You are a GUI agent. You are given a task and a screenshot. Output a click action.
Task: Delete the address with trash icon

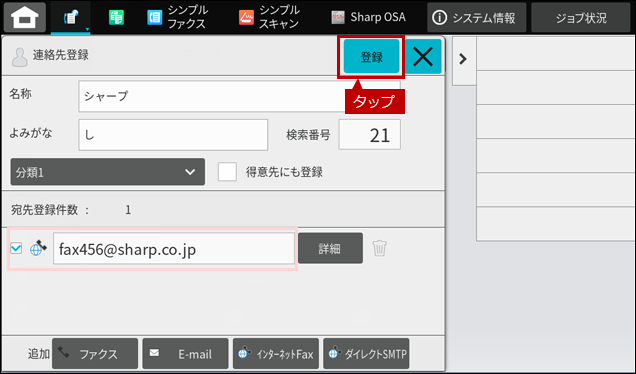pyautogui.click(x=380, y=248)
